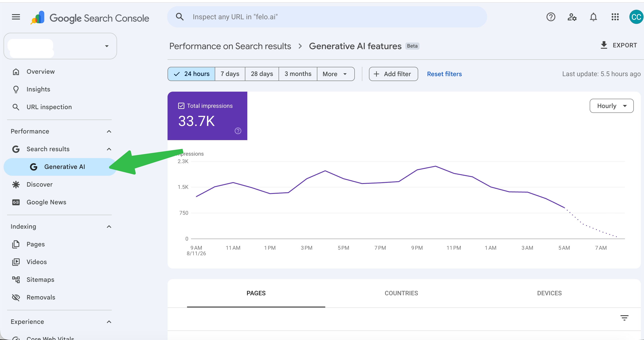The width and height of the screenshot is (644, 340).
Task: Collapse the Experience section
Action: [x=109, y=322]
